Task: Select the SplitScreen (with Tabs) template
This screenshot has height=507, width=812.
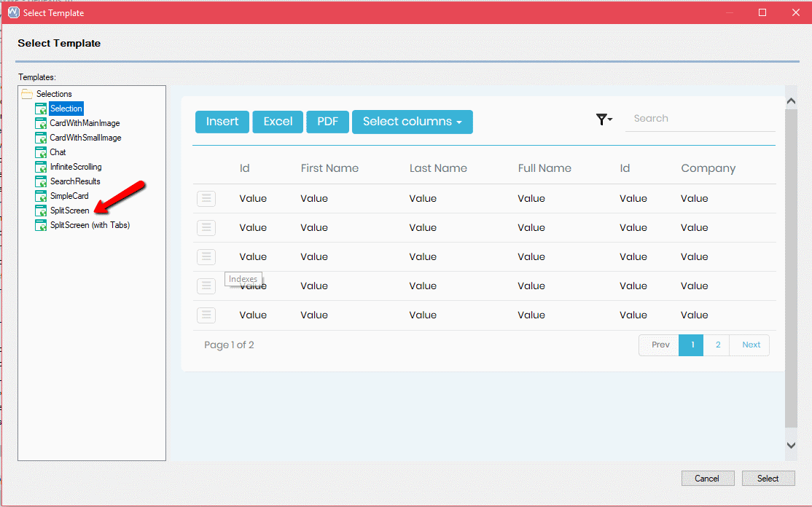Action: click(90, 225)
